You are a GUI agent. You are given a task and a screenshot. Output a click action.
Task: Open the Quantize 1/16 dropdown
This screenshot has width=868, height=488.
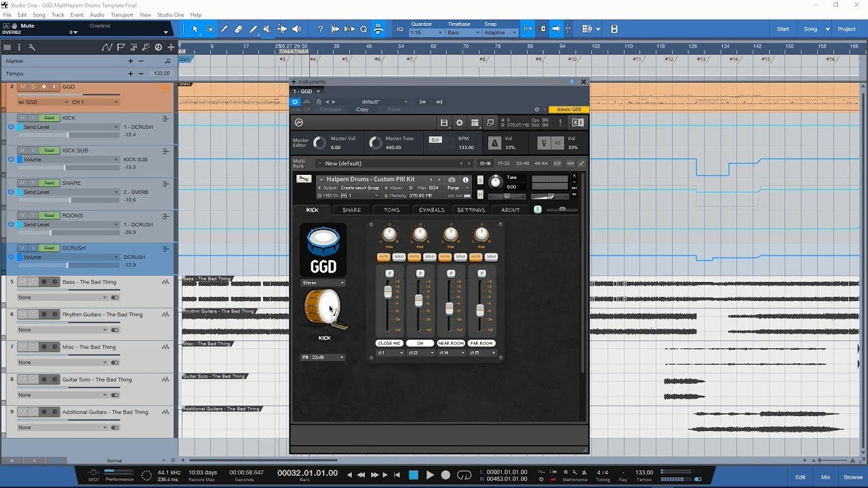pos(425,33)
